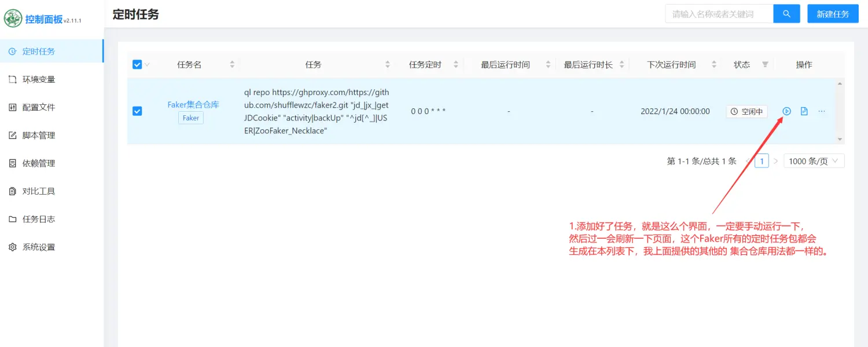This screenshot has width=868, height=347.
Task: Open the 1000 条/页 page size dropdown
Action: coord(814,161)
